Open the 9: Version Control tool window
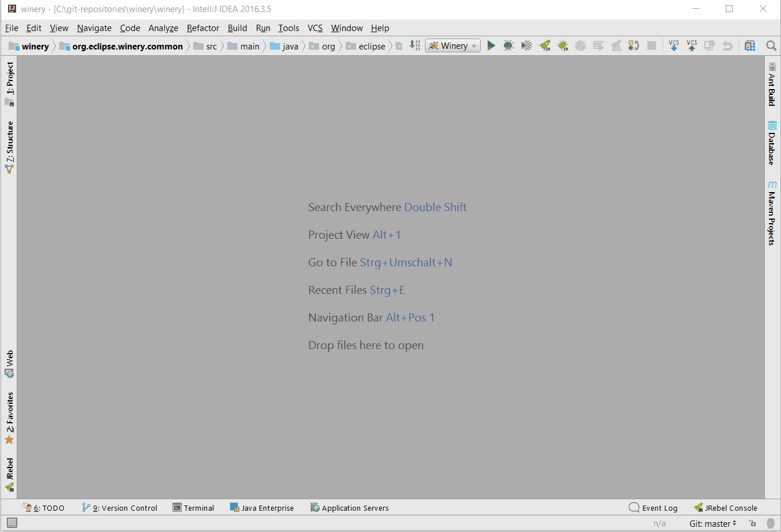The height and width of the screenshot is (532, 781). coord(120,508)
